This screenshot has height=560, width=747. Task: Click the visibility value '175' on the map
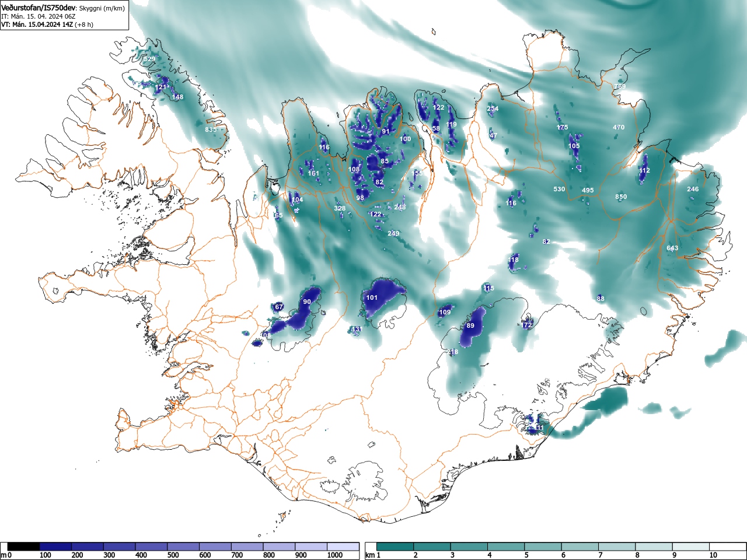click(562, 127)
